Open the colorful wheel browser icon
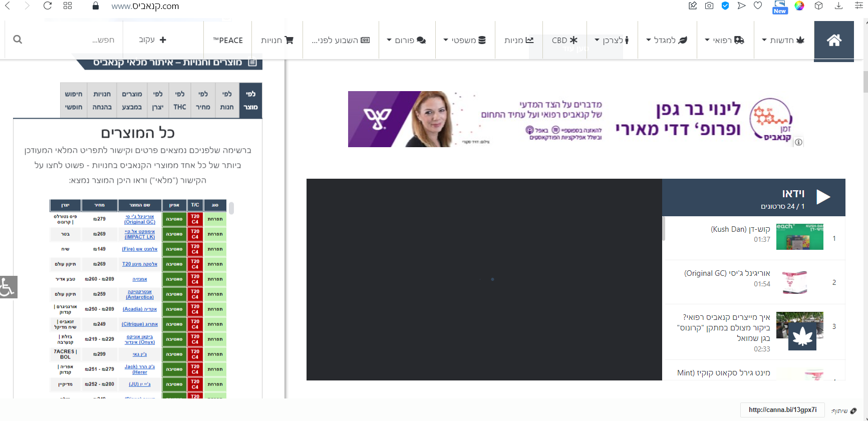868x421 pixels. click(x=799, y=6)
